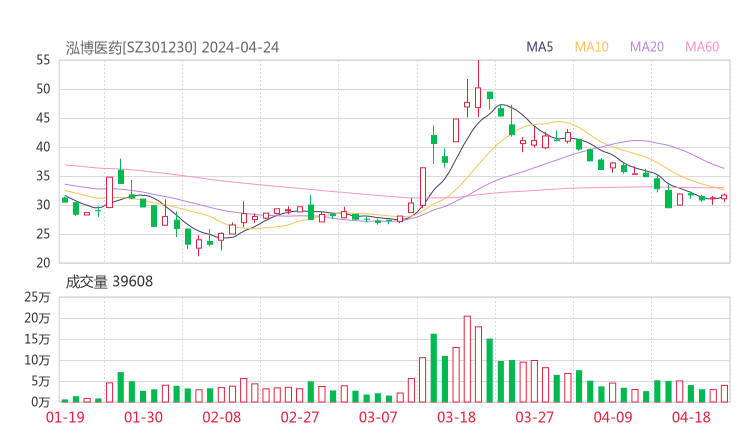Click the 成交量 39608 volume label
The width and height of the screenshot is (740, 440).
pos(109,282)
